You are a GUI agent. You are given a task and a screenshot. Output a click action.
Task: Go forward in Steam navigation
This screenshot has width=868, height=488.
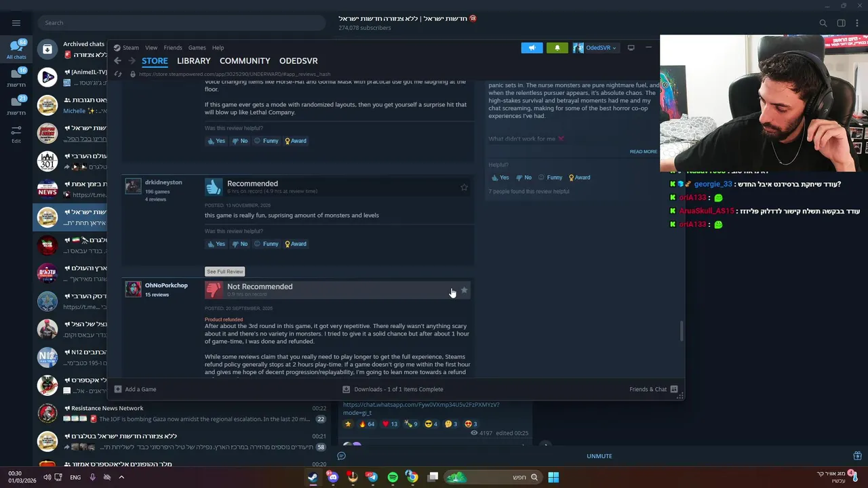(132, 61)
